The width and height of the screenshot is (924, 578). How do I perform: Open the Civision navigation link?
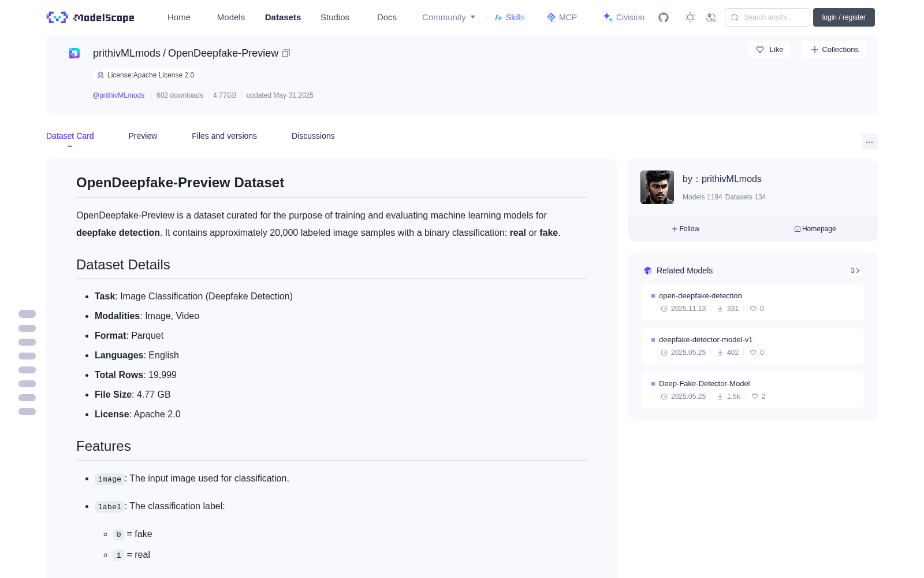coord(624,17)
